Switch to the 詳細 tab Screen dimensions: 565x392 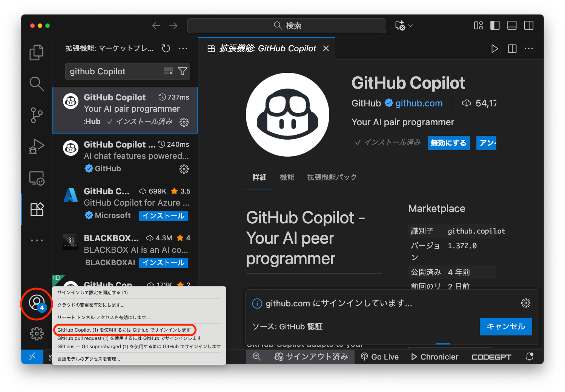pyautogui.click(x=259, y=177)
